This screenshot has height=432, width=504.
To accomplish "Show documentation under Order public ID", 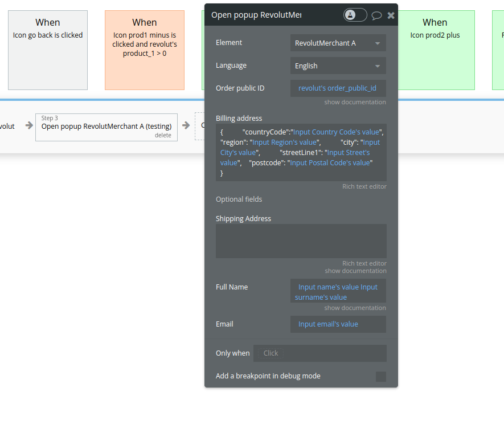I will (355, 102).
